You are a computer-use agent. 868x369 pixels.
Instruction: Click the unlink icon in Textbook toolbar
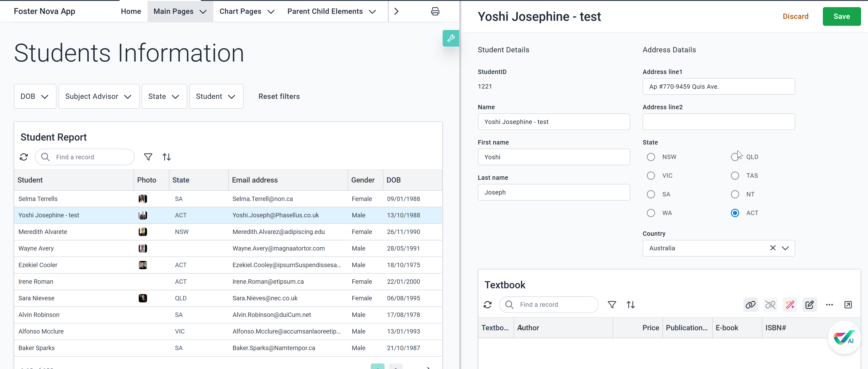tap(770, 305)
